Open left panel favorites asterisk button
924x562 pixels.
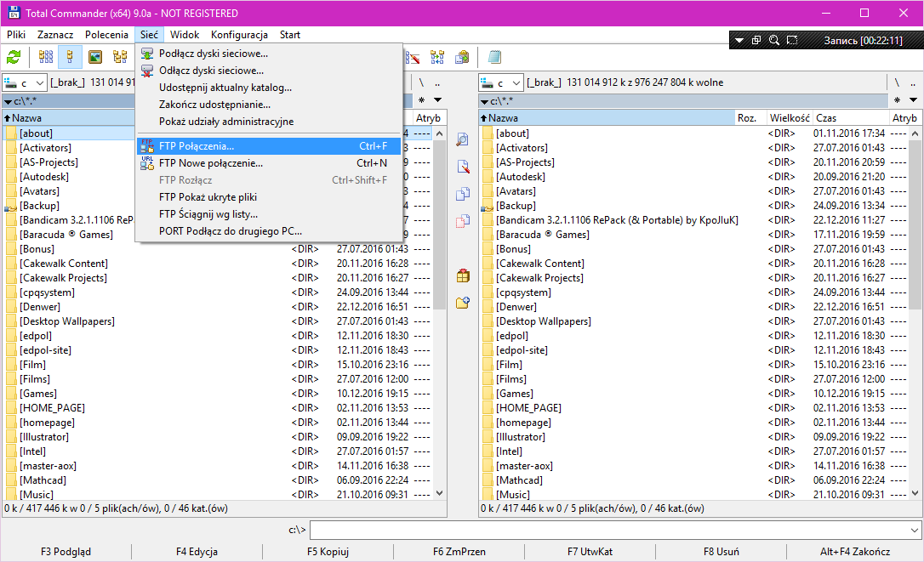(x=421, y=100)
